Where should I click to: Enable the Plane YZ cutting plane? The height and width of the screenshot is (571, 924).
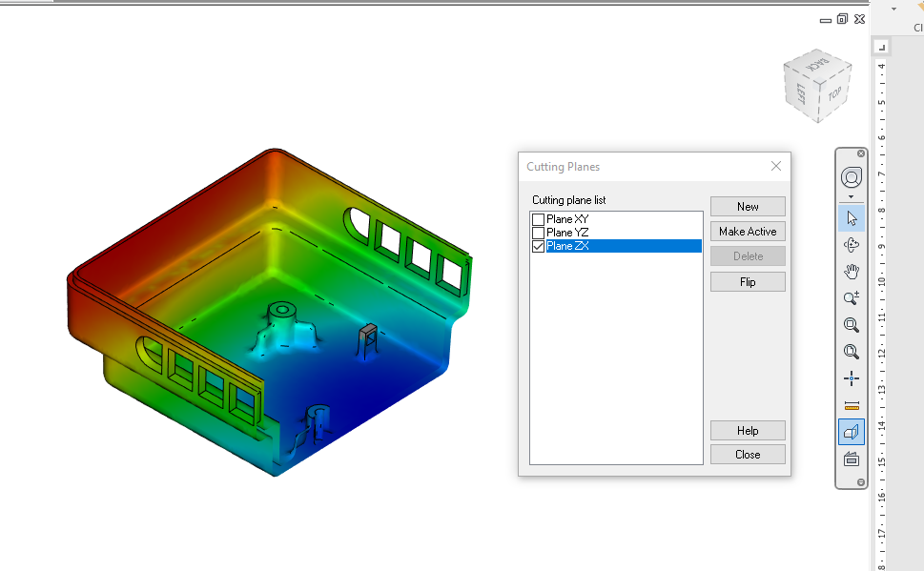tap(538, 232)
